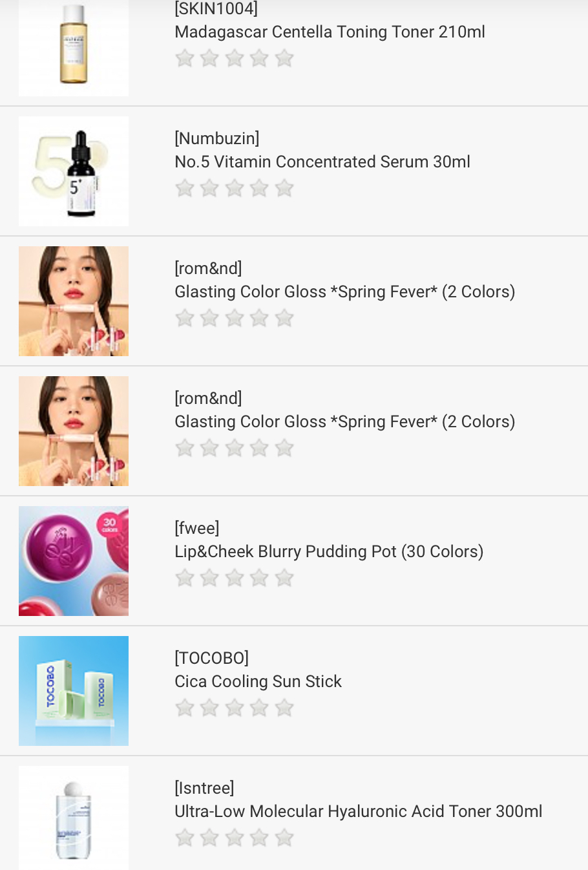Click No.5 Vitamin Concentrated Serum 30ml title
This screenshot has height=870, width=588.
[322, 162]
